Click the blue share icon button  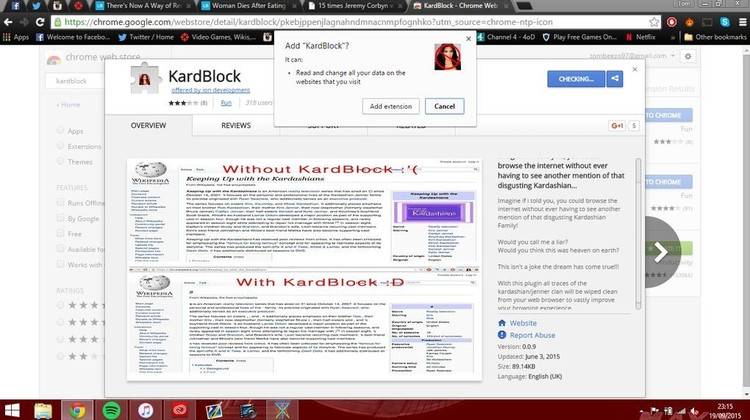(615, 79)
